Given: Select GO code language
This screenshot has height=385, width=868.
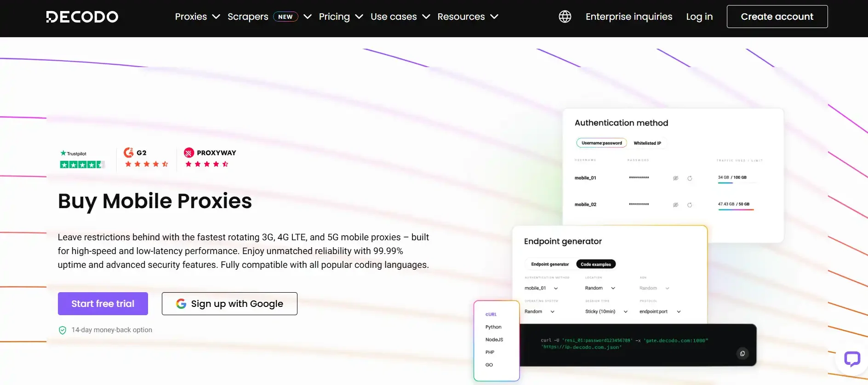Looking at the screenshot, I should point(489,365).
